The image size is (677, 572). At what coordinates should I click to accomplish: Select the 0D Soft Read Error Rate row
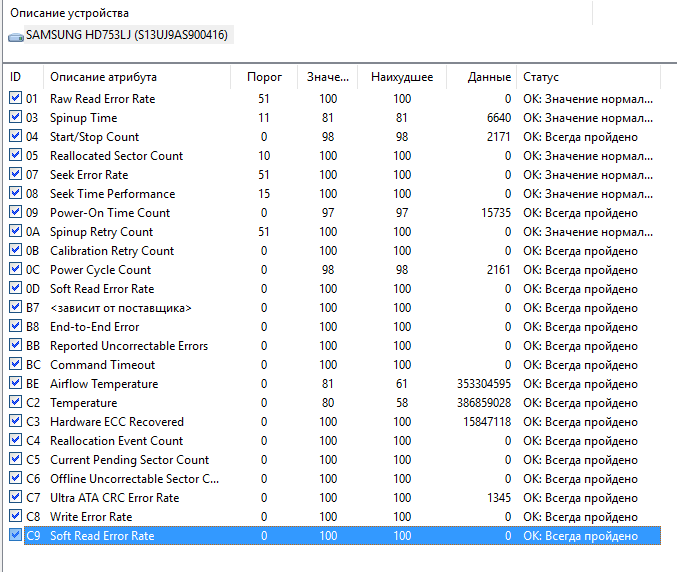(342, 289)
